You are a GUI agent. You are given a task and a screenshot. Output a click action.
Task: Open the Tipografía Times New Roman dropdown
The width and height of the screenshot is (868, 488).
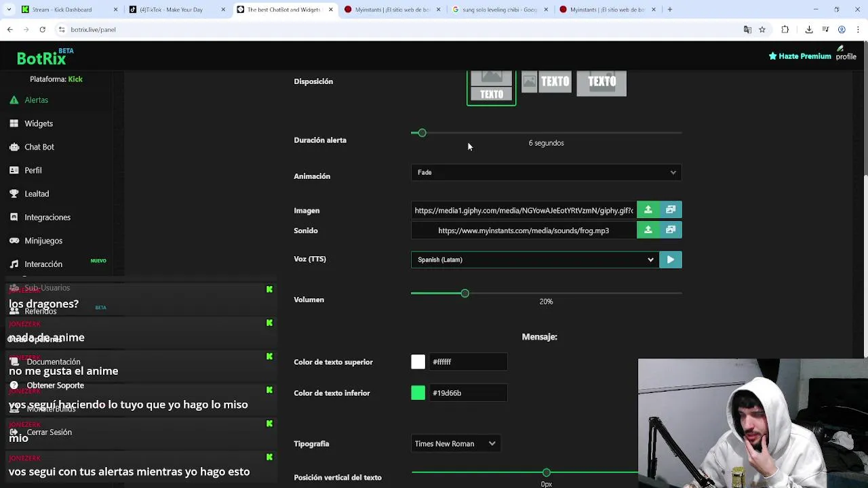pyautogui.click(x=455, y=444)
